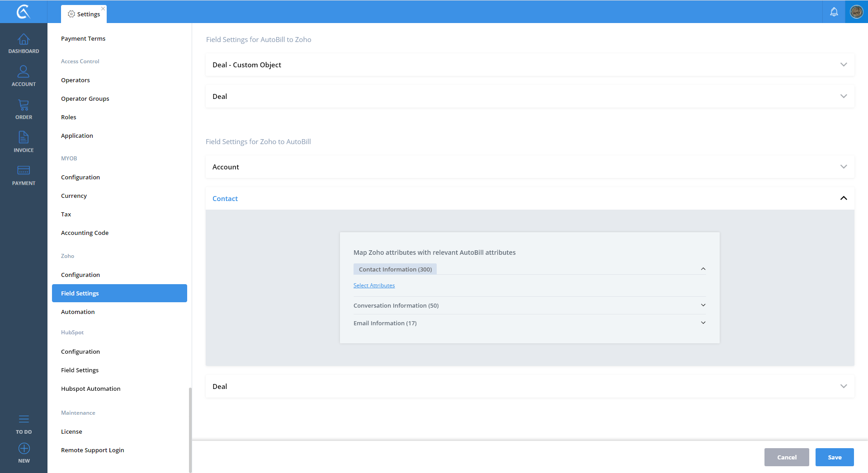Image resolution: width=868 pixels, height=473 pixels.
Task: Expand Conversation Information (50) group
Action: [703, 305]
